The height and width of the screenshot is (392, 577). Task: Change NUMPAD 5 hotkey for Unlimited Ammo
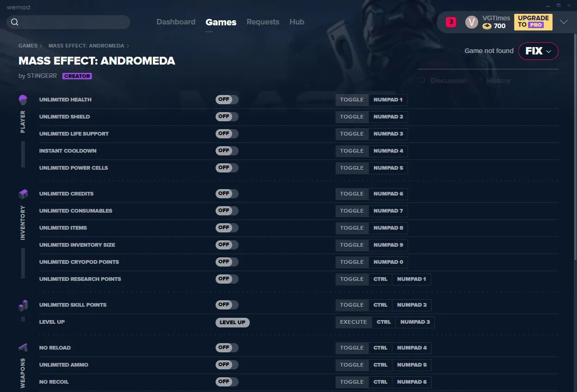pos(412,365)
